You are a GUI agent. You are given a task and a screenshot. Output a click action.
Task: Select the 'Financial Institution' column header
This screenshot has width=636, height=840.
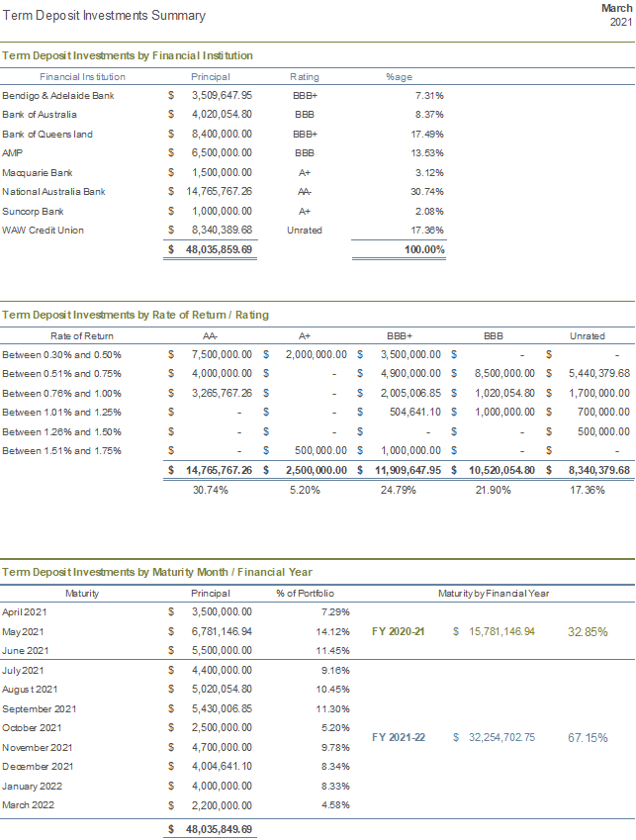[82, 76]
